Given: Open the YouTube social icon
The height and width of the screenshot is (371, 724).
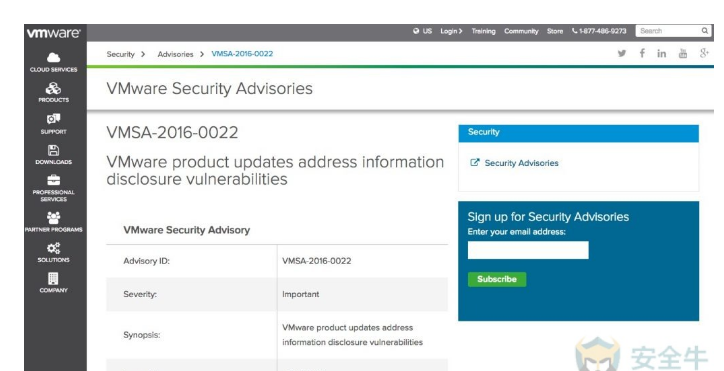Looking at the screenshot, I should tap(682, 54).
